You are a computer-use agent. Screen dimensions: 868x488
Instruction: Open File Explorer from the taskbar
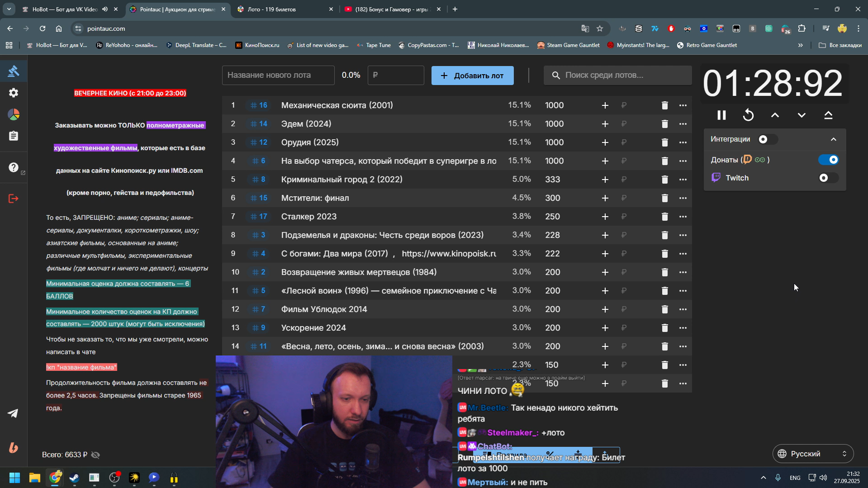[35, 478]
